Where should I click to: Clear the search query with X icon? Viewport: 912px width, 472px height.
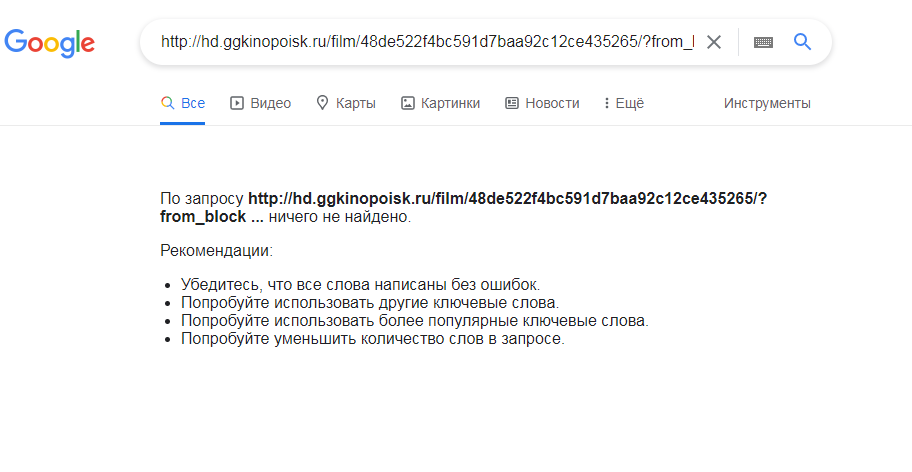point(714,42)
